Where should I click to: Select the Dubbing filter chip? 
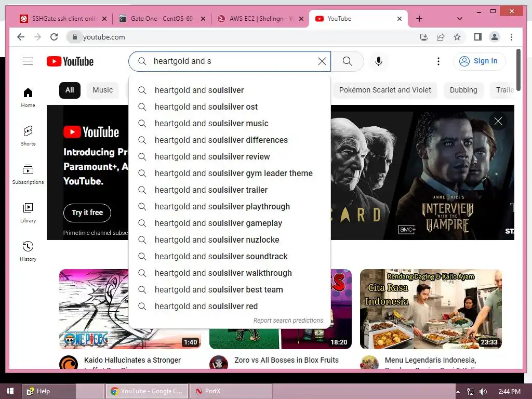pyautogui.click(x=463, y=90)
